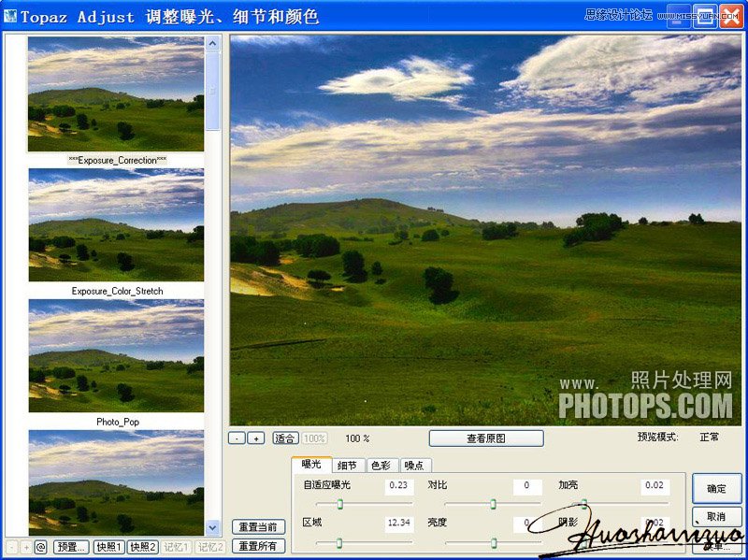Click the 对比 value field
This screenshot has height=560, width=748.
click(x=527, y=485)
